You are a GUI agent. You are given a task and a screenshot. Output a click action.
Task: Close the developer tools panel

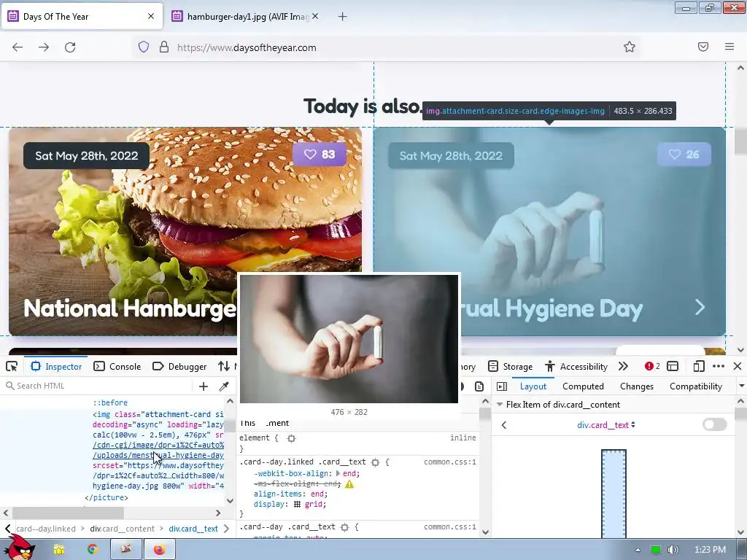point(738,366)
